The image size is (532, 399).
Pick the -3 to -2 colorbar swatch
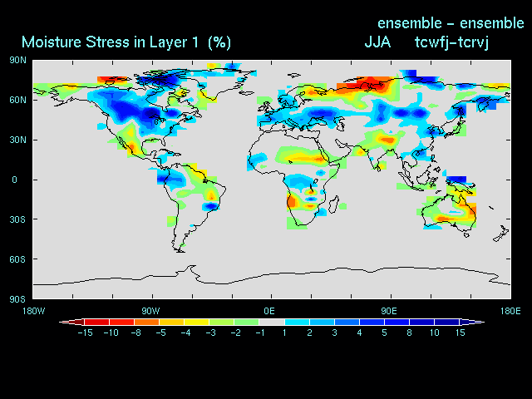pyautogui.click(x=222, y=322)
